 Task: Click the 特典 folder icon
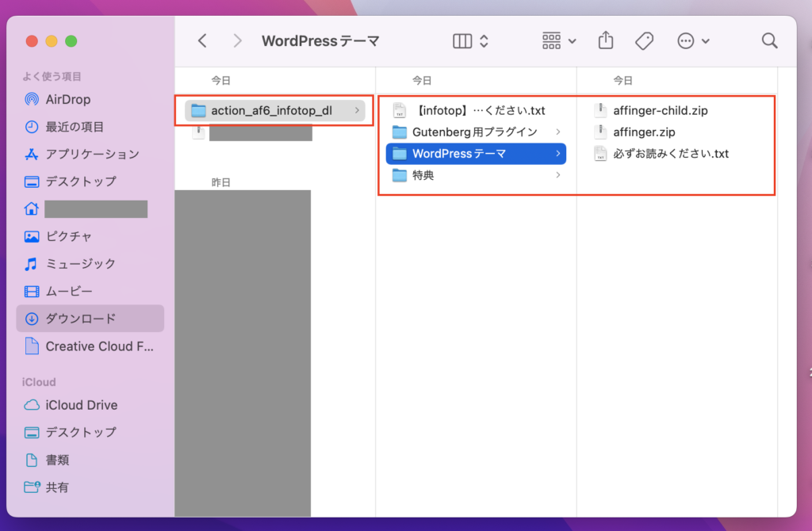pyautogui.click(x=400, y=175)
